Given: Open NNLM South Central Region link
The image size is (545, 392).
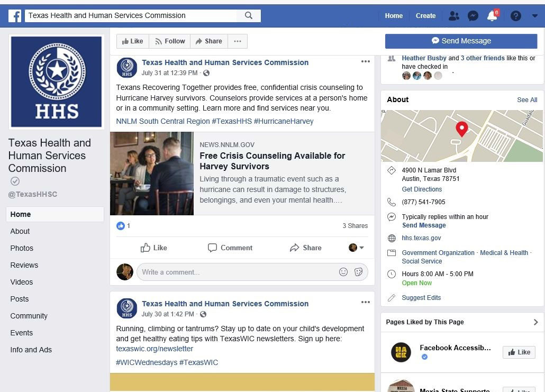Looking at the screenshot, I should (163, 121).
